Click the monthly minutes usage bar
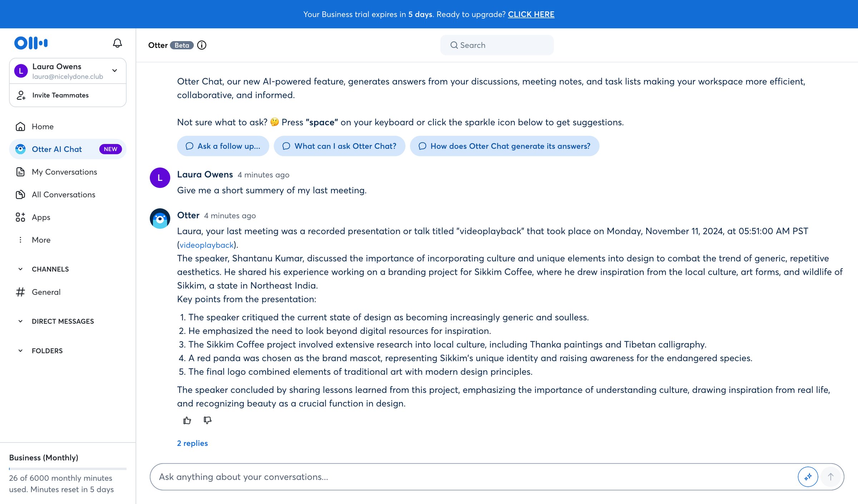Viewport: 858px width, 504px height. pyautogui.click(x=68, y=468)
